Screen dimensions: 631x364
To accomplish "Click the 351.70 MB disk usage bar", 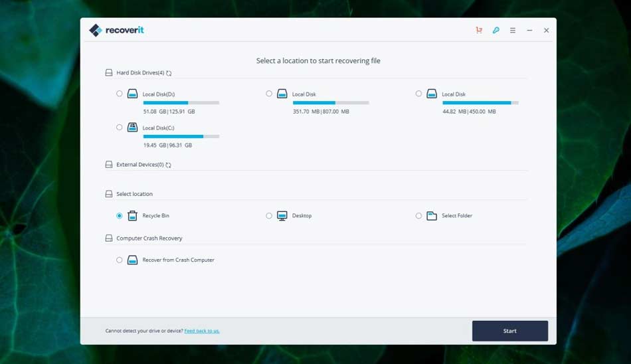I will point(331,103).
